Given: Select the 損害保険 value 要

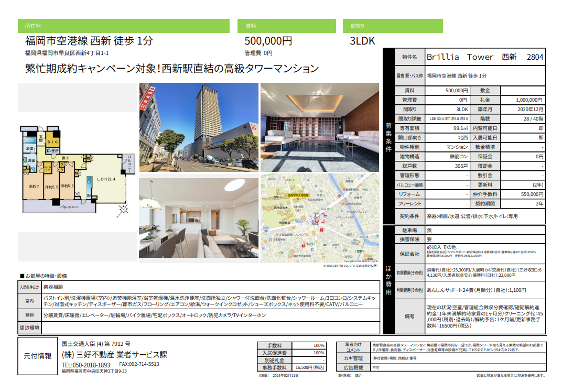Looking at the screenshot, I should (x=429, y=239).
